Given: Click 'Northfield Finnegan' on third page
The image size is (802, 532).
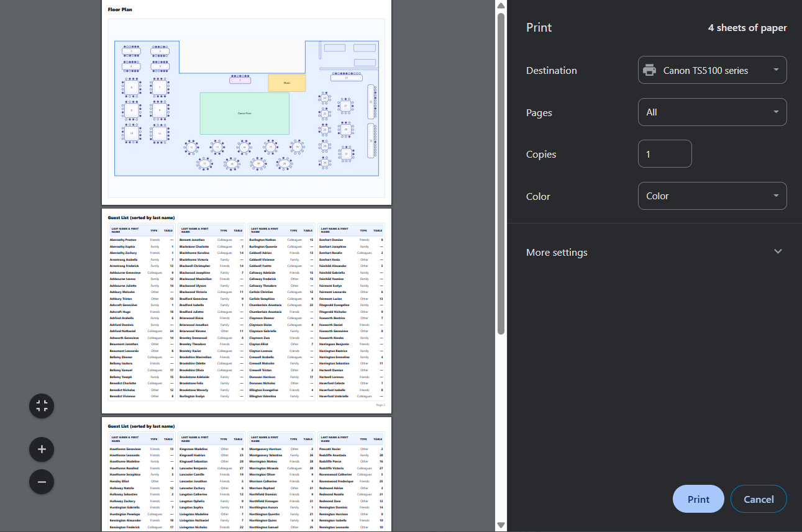Looking at the screenshot, I should (x=264, y=501).
